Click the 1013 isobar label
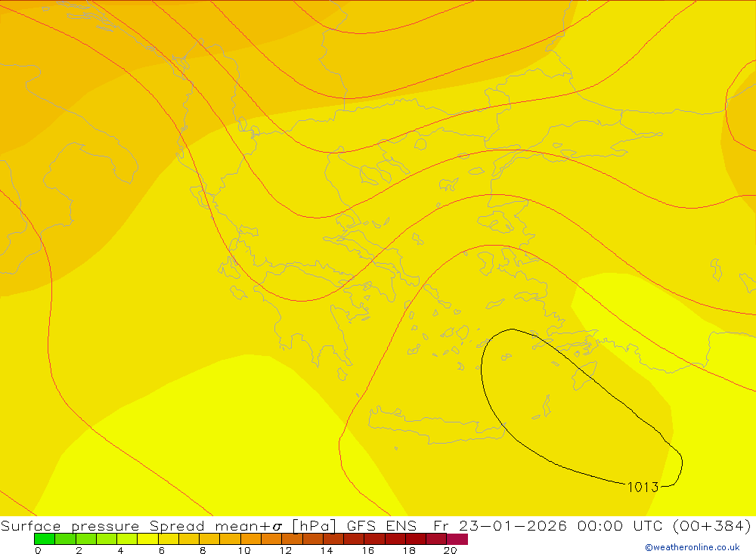 [x=643, y=487]
